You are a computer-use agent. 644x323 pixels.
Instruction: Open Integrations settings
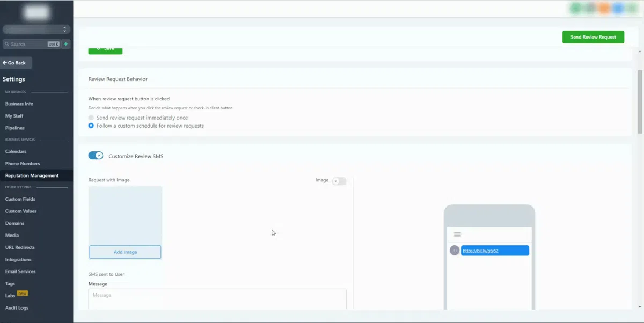pos(18,260)
